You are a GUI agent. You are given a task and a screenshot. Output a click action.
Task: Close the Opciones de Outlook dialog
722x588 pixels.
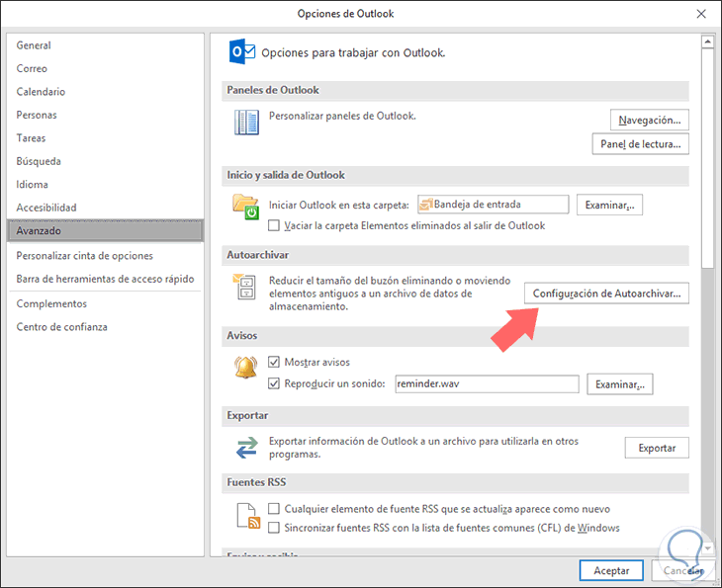701,14
